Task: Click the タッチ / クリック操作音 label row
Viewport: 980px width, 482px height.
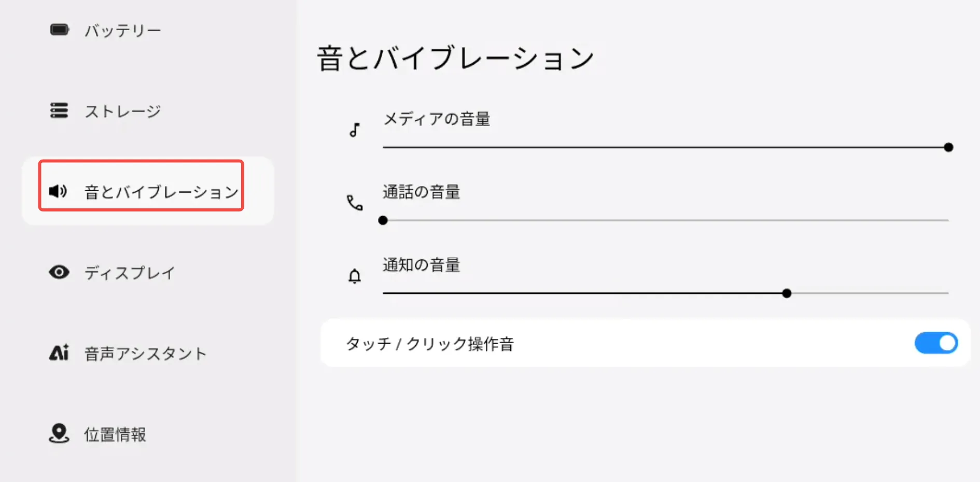Action: pos(430,344)
